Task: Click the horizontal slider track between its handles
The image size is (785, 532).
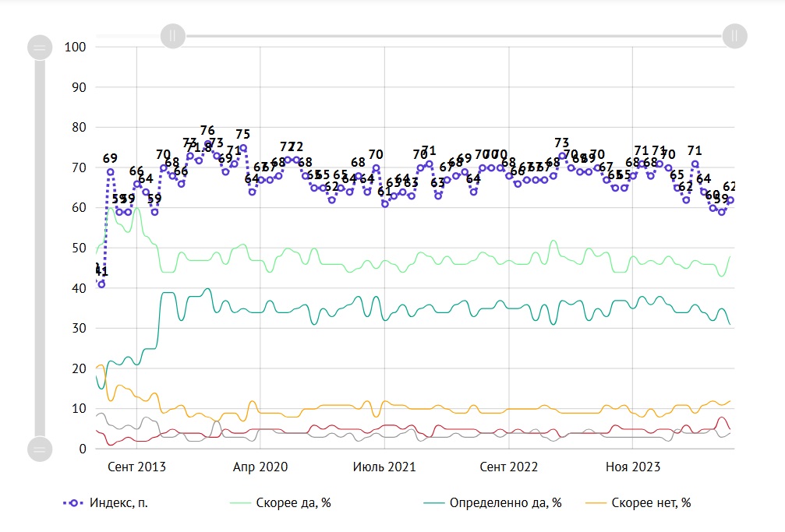Action: [452, 35]
